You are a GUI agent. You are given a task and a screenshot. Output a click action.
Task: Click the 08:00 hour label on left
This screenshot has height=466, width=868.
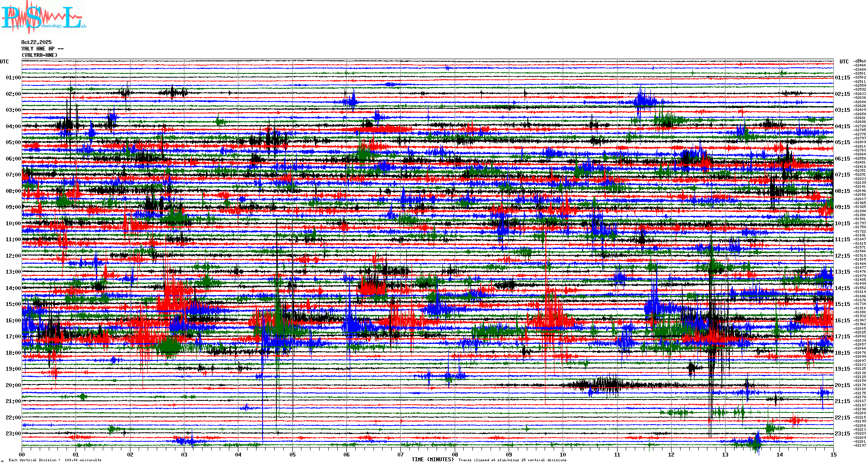13,191
